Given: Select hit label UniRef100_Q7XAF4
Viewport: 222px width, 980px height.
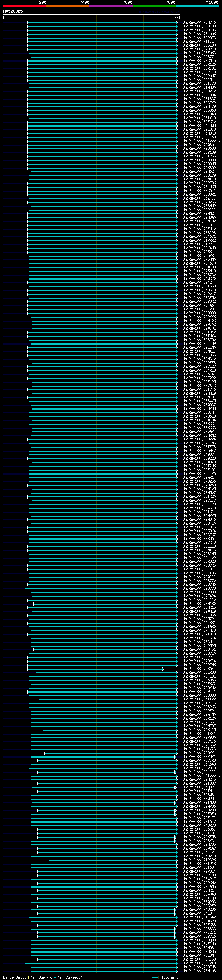Looking at the screenshot, I should coord(199,669).
